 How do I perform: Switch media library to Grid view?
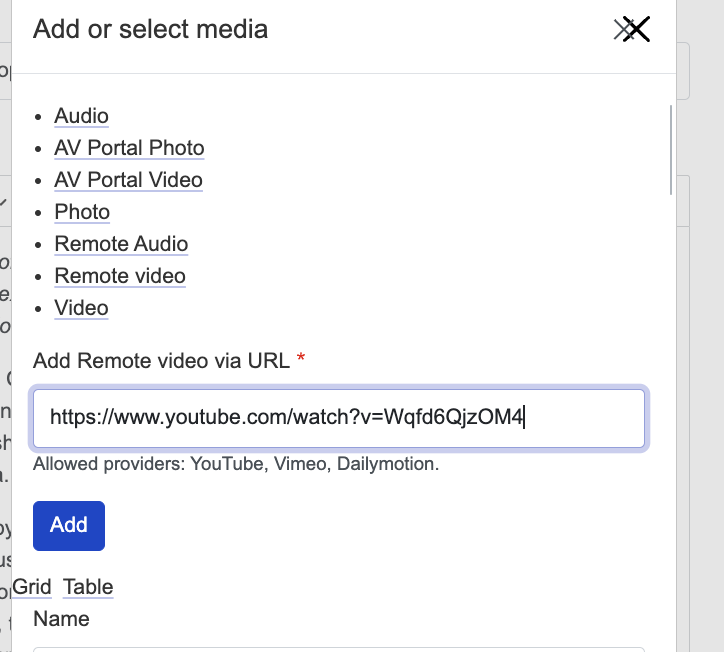32,587
